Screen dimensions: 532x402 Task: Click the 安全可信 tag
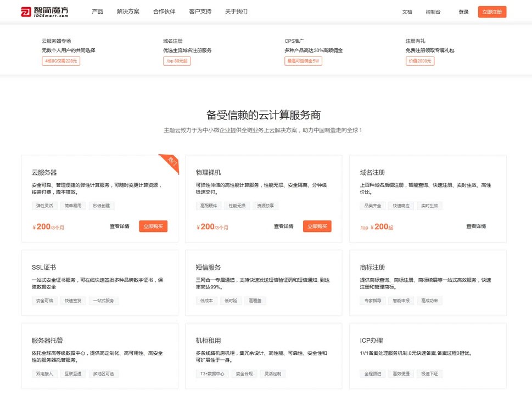coord(44,301)
